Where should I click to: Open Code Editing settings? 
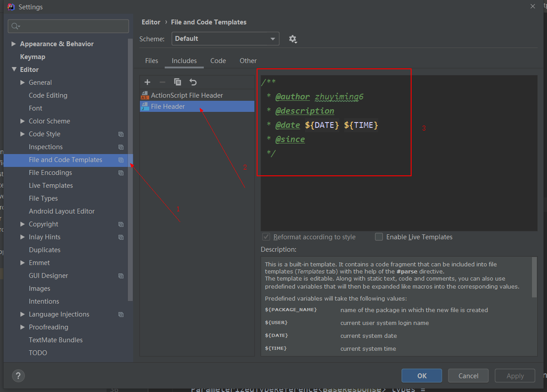48,95
